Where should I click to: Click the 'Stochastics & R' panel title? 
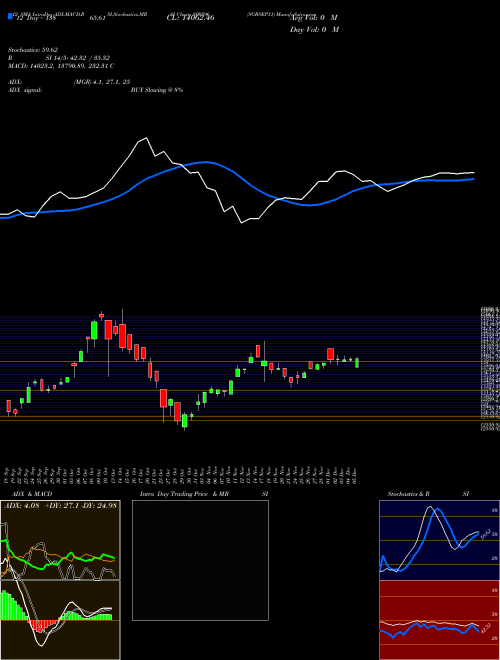coord(408,494)
